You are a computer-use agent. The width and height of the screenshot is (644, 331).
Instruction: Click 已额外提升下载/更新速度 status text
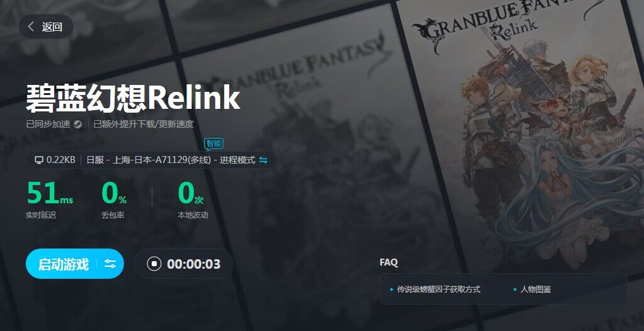point(144,125)
